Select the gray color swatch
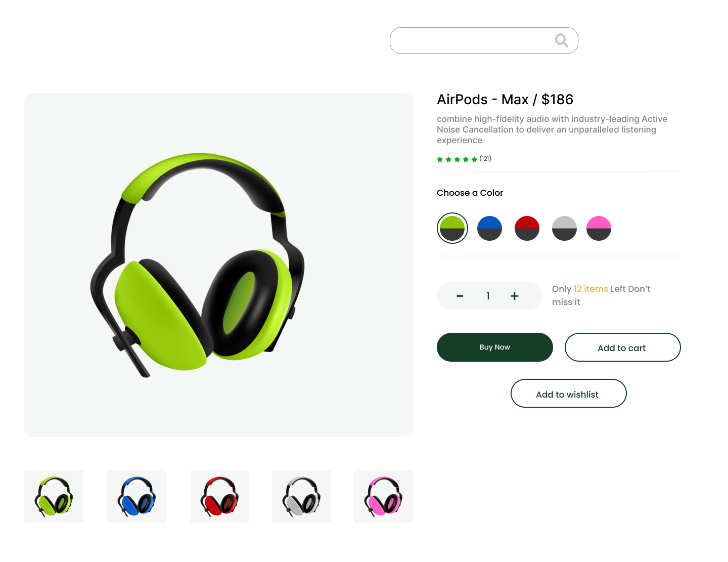The height and width of the screenshot is (562, 728). point(564,228)
